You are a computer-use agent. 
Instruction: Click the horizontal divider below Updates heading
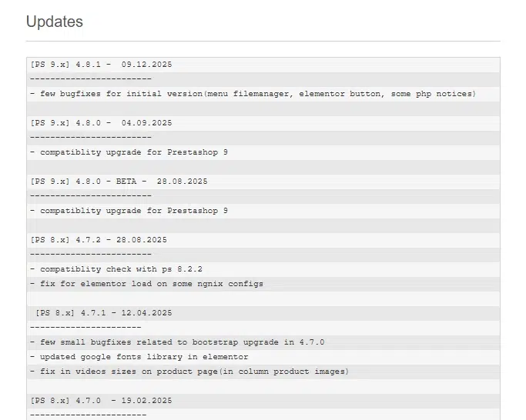pyautogui.click(x=263, y=41)
